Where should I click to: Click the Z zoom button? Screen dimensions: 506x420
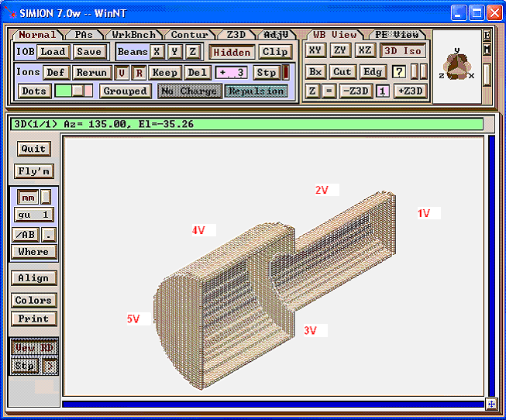pyautogui.click(x=312, y=91)
